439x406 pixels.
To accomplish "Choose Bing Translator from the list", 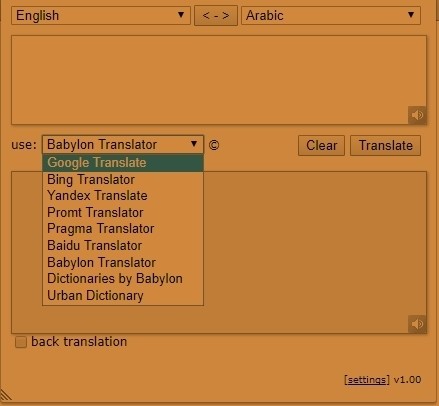I will 123,179.
